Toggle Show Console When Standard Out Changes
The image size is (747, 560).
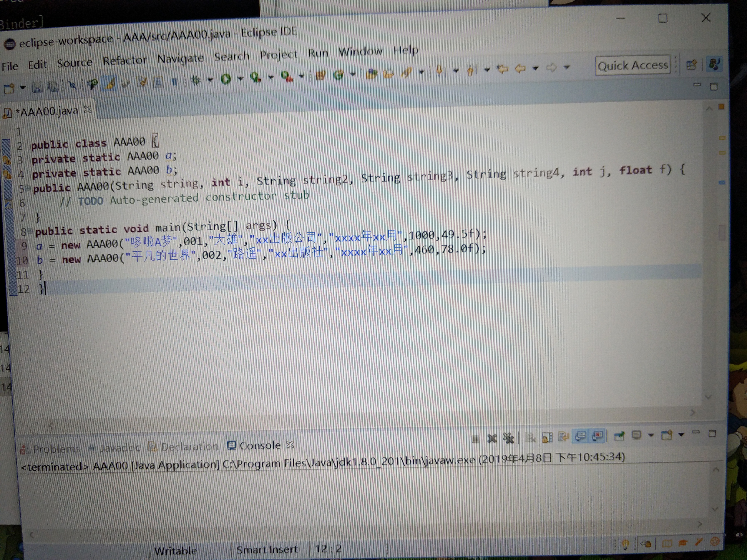point(580,436)
